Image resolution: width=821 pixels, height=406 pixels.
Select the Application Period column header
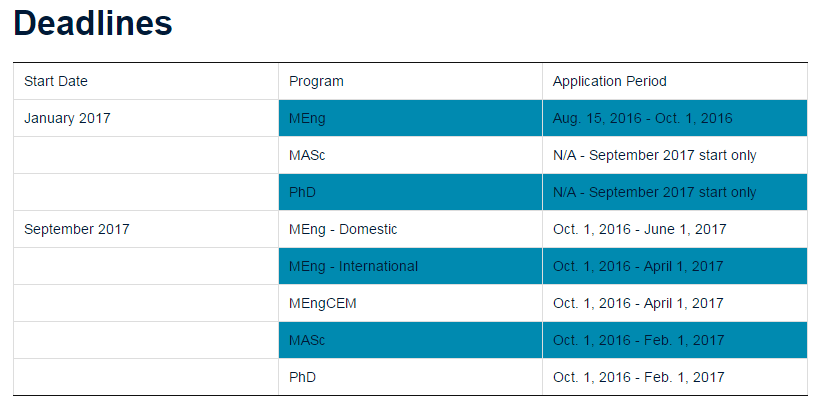609,81
